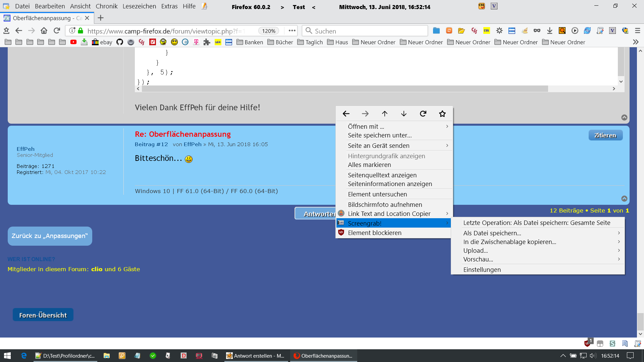The width and height of the screenshot is (644, 362).
Task: Click the GitHub bookmark icon
Action: [x=120, y=42]
